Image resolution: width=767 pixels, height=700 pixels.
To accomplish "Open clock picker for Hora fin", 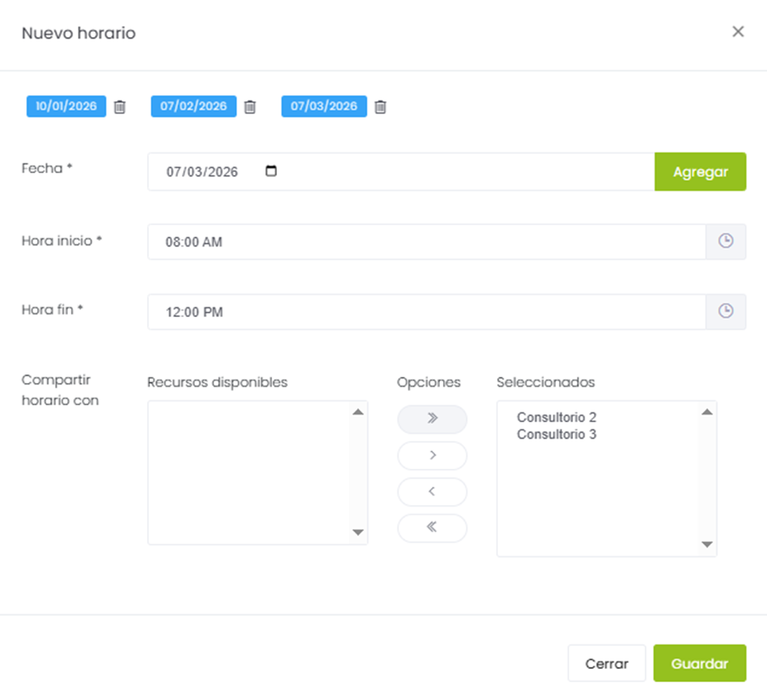I will coord(725,311).
